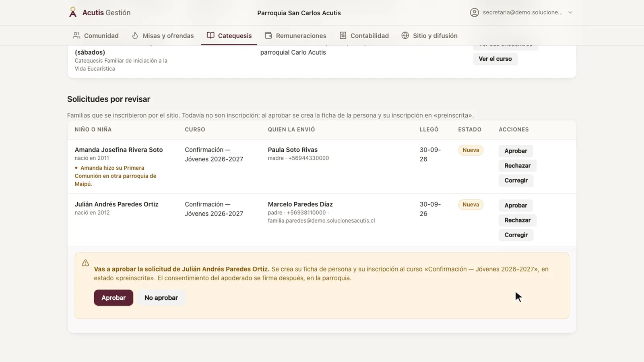Click the NIÑO O NIÑA column header
The width and height of the screenshot is (644, 362).
coord(93,130)
